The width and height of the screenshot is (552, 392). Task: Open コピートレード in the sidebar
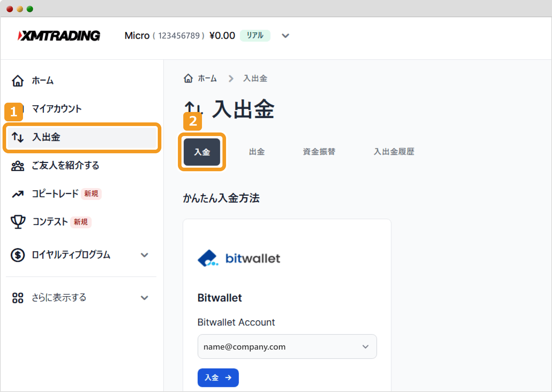[x=55, y=194]
